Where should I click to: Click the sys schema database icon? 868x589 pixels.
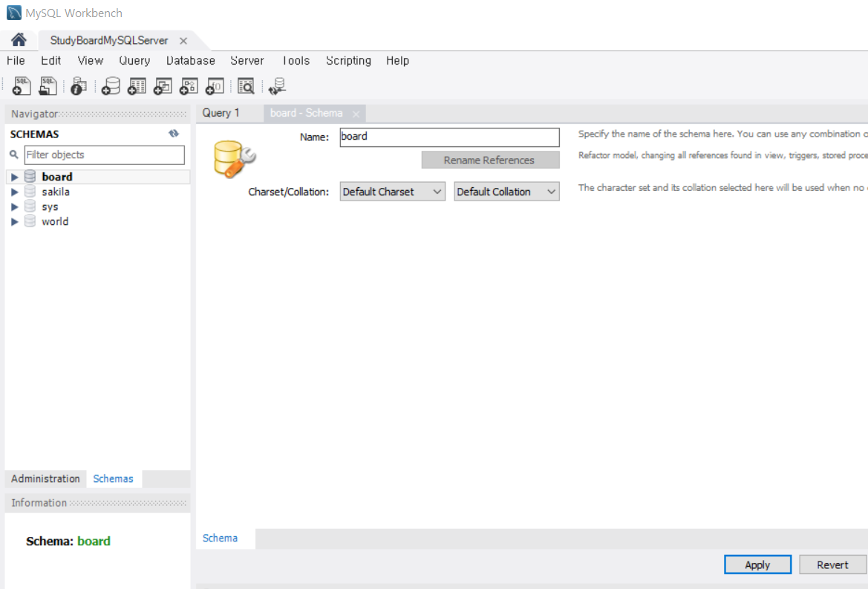click(30, 206)
